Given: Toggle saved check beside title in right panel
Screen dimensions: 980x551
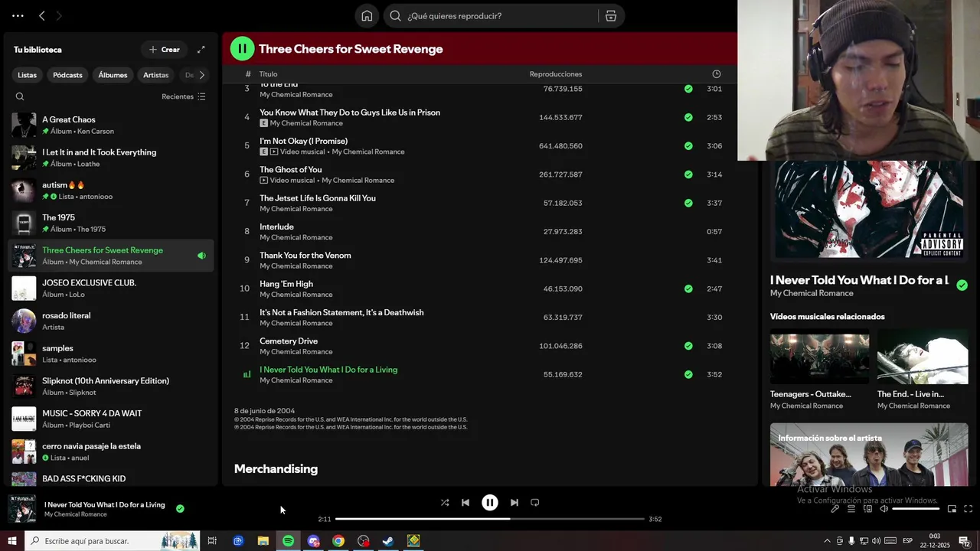Looking at the screenshot, I should (962, 285).
